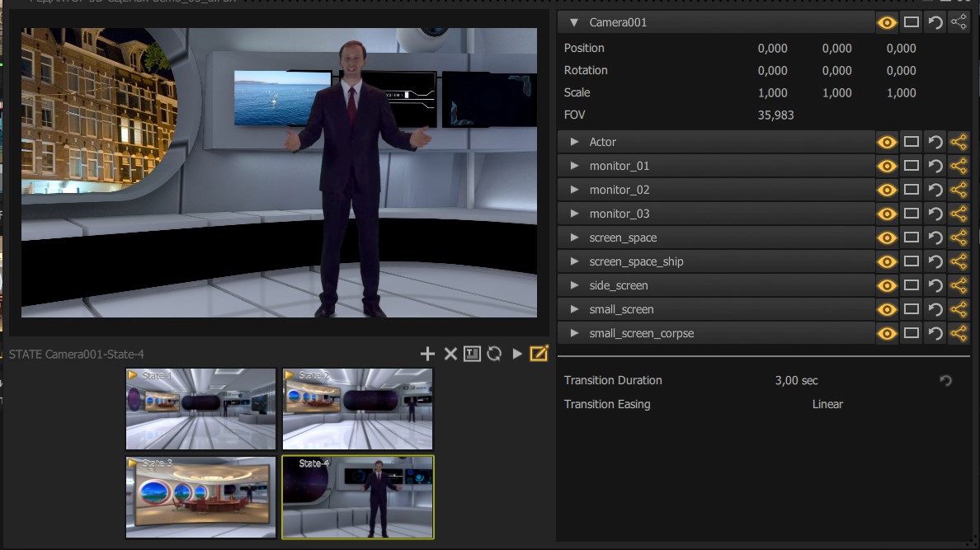
Task: Toggle screen_space_ship visibility eye
Action: [x=886, y=262]
